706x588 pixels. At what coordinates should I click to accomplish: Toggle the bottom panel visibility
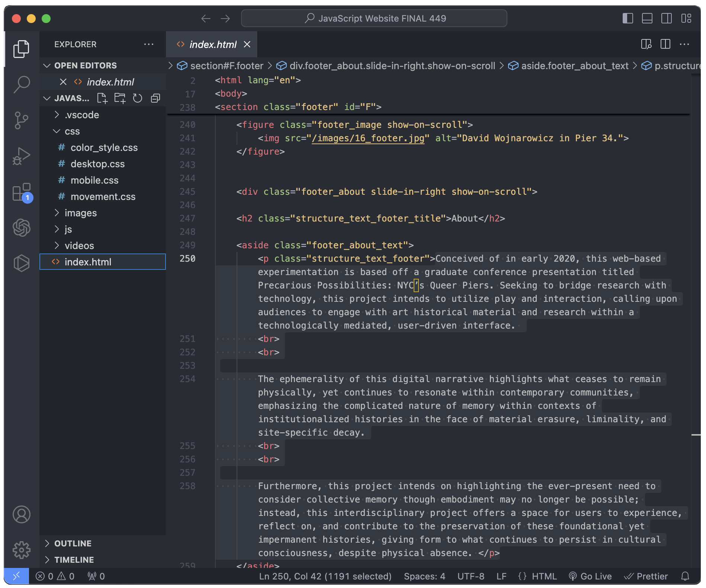(647, 18)
